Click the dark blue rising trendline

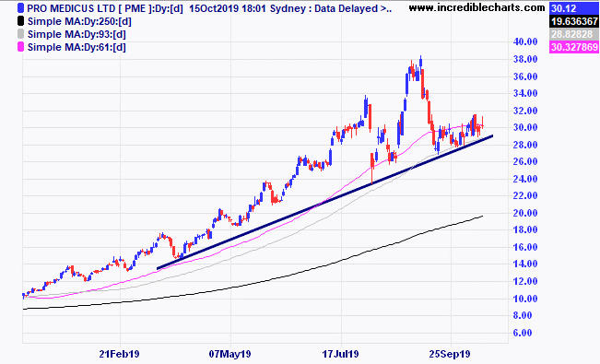325,201
